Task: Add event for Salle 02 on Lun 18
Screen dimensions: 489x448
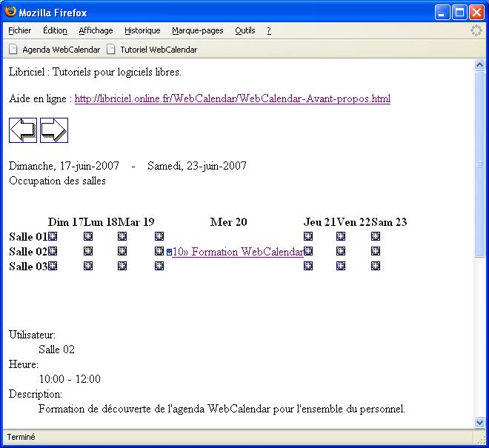Action: (88, 251)
